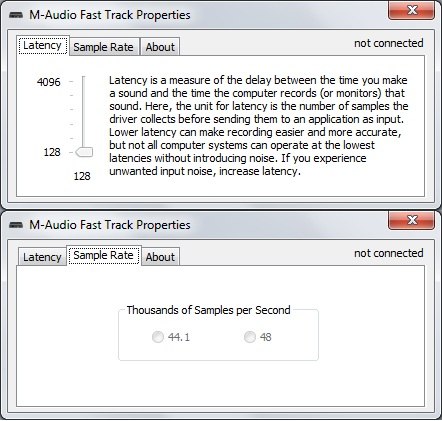Screen dimensions: 442x421
Task: Click the M-Audio device icon in lower title bar
Action: [16, 225]
